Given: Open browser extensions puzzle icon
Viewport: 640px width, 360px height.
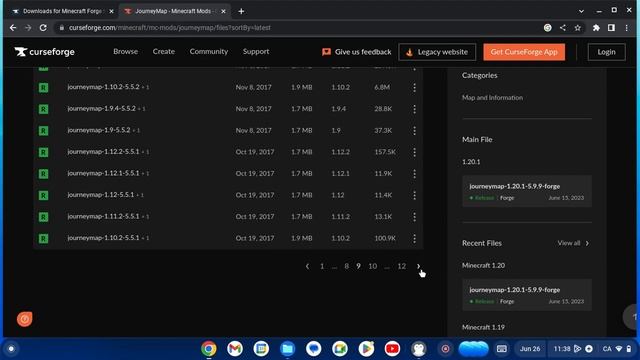Looking at the screenshot, I should (x=596, y=28).
